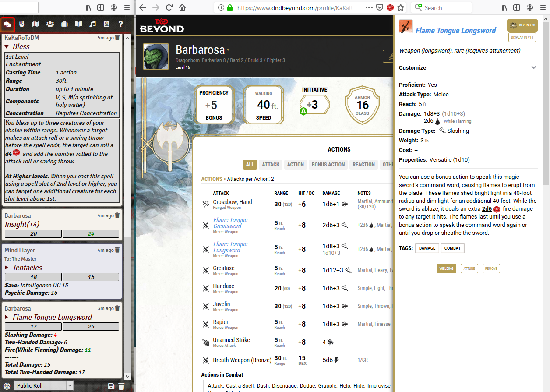This screenshot has width=550, height=392.
Task: Expand Flame Tongue Longsword chat roll details
Action: tap(7, 317)
